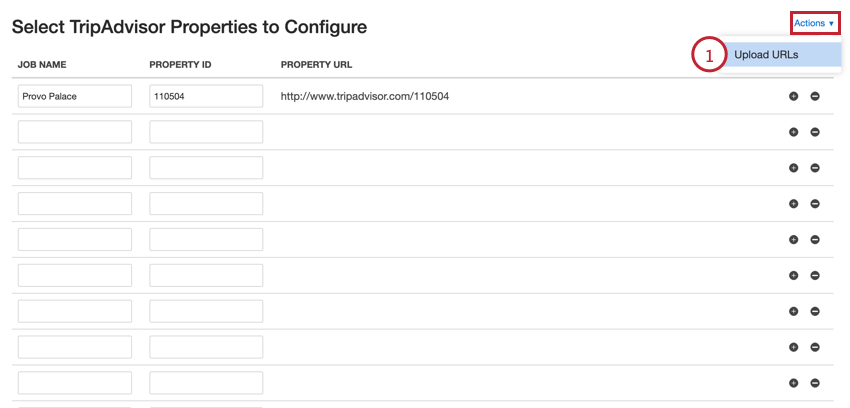The width and height of the screenshot is (850, 408).
Task: Click the plus icon in the seventh row
Action: [794, 312]
